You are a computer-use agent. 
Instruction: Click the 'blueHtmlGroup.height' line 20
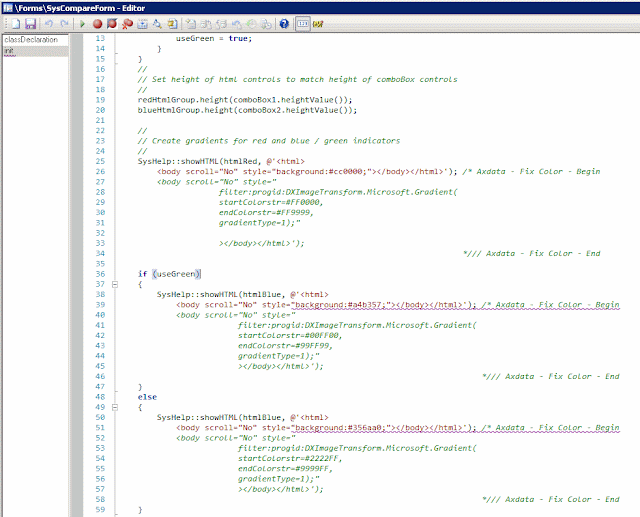(x=247, y=110)
